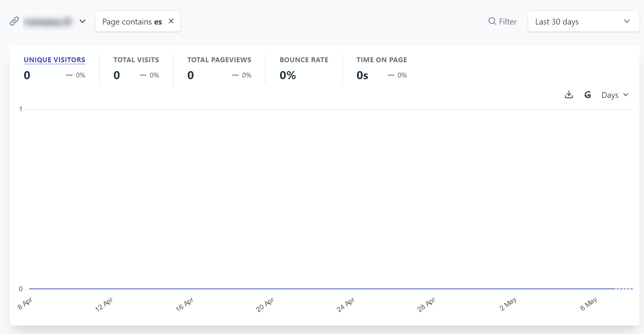Screen dimensions: 644x334
Task: Click the site link icon
Action: coord(14,21)
